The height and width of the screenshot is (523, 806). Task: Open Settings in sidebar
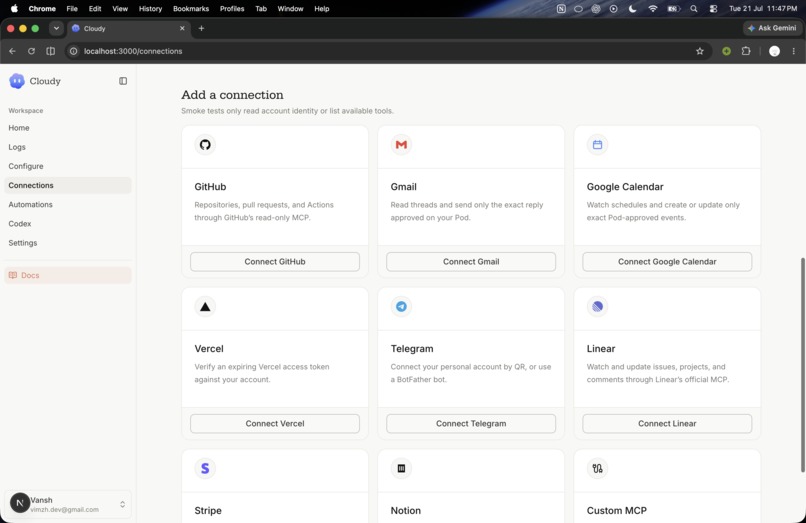67,243
